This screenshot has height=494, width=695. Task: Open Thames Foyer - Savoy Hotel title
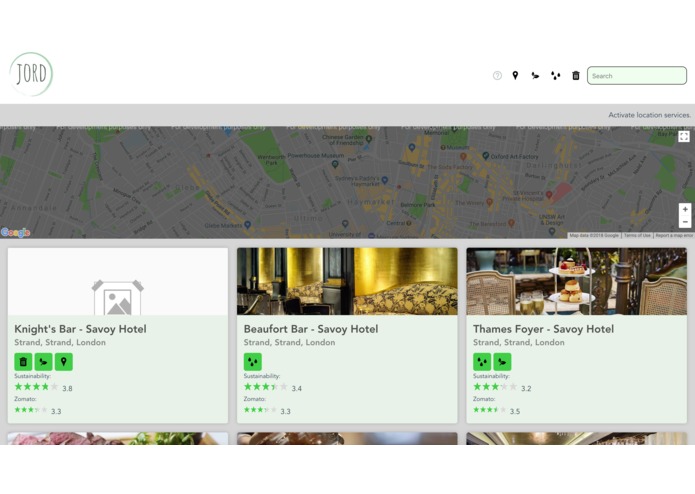pos(543,329)
